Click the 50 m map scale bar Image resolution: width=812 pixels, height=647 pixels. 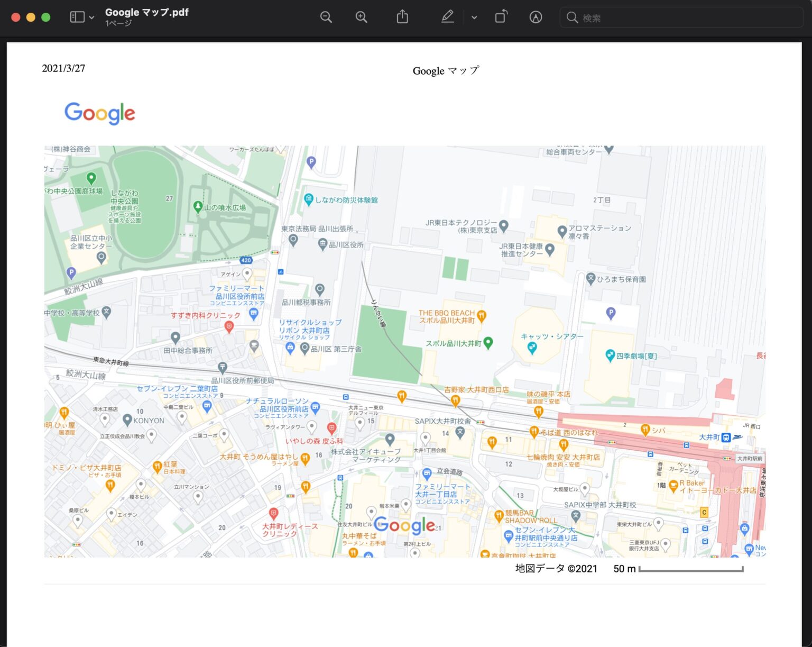[x=691, y=569]
